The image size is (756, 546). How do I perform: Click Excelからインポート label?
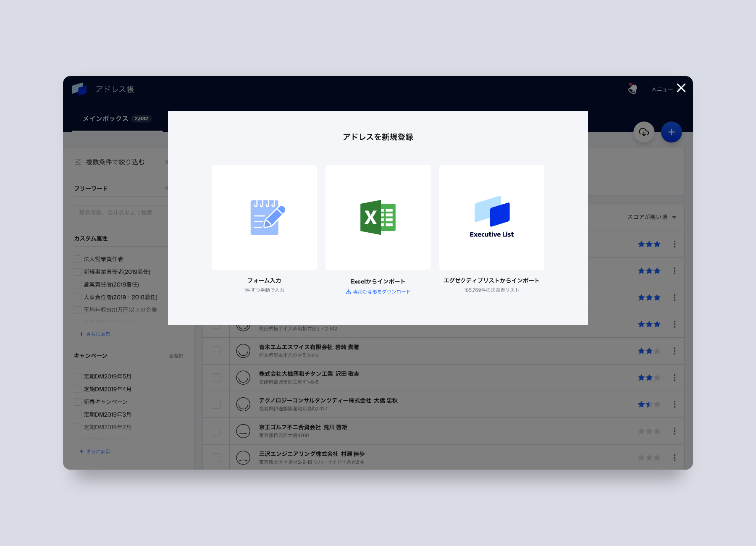[x=378, y=281]
